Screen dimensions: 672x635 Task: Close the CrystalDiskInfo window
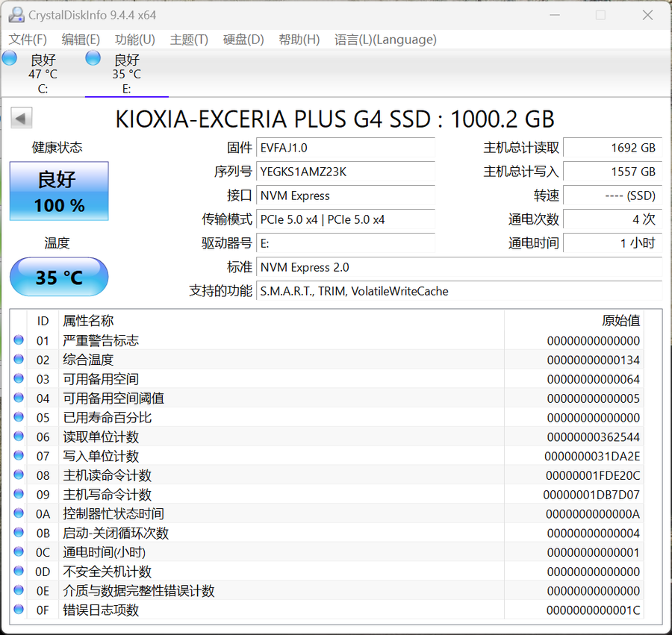coord(647,15)
